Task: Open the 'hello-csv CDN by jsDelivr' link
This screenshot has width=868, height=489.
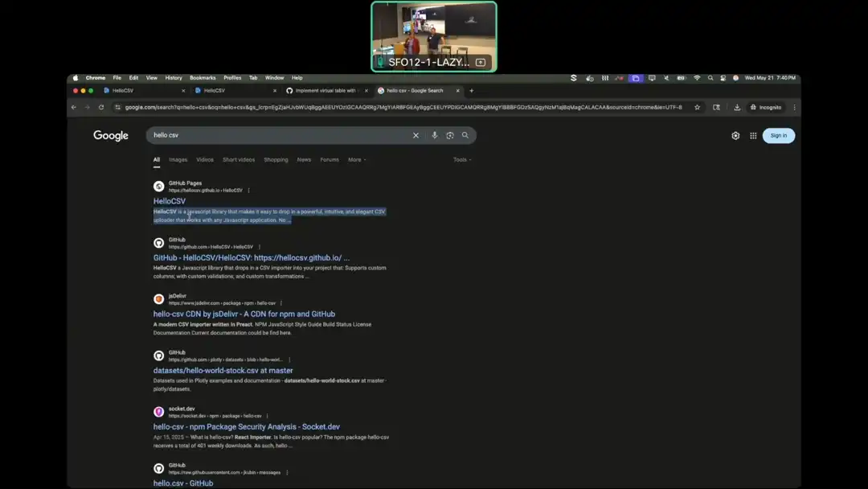Action: 244,314
